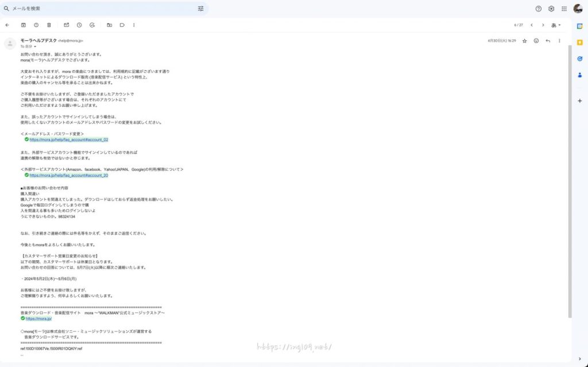Screen dimensions: 588x367
Task: Open the input tools 'あ' dropdown
Action: click(556, 25)
